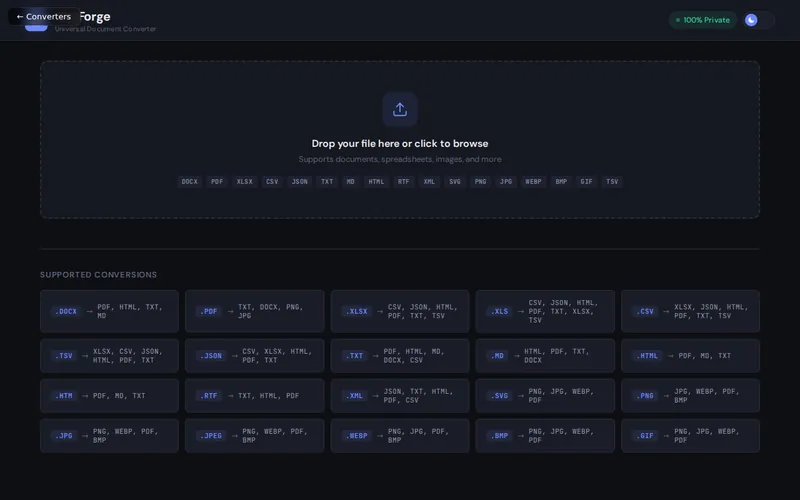Viewport: 800px width, 500px height.
Task: Click the XML format chip in the drop zone
Action: tap(429, 182)
